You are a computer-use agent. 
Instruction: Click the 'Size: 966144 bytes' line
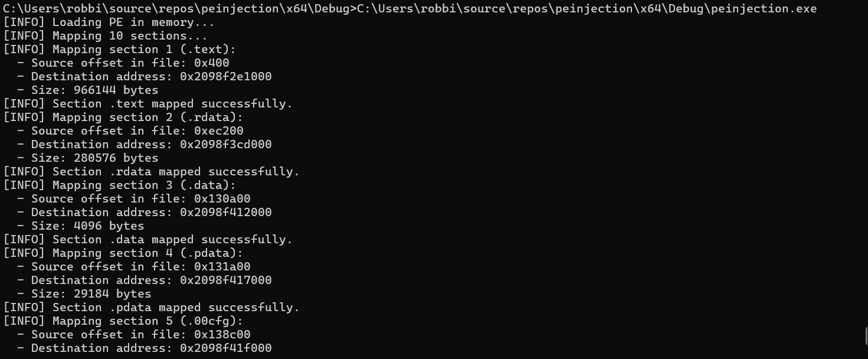(x=94, y=90)
